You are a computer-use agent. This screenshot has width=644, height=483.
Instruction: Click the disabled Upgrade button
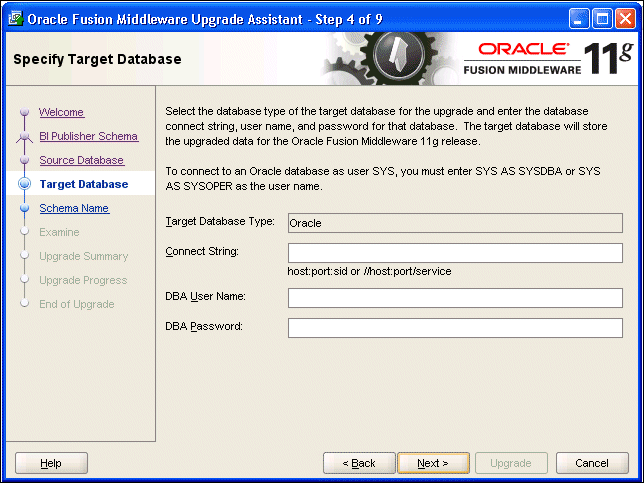pyautogui.click(x=511, y=463)
